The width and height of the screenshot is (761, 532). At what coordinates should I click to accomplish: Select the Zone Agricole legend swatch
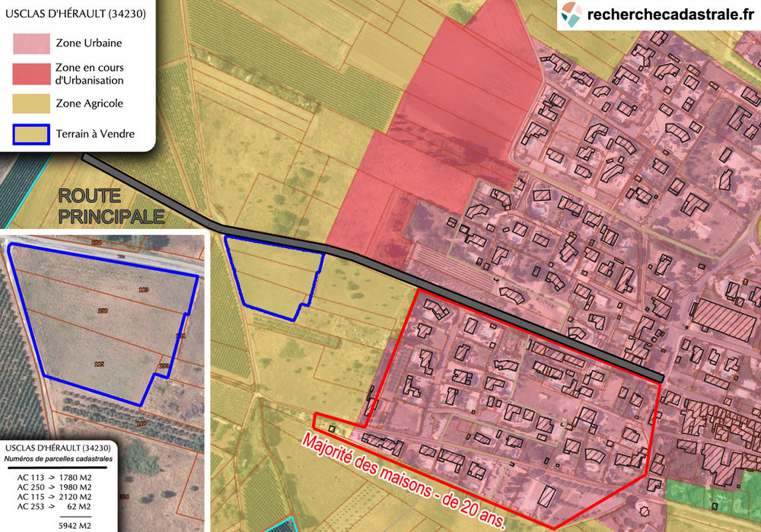coord(31,104)
